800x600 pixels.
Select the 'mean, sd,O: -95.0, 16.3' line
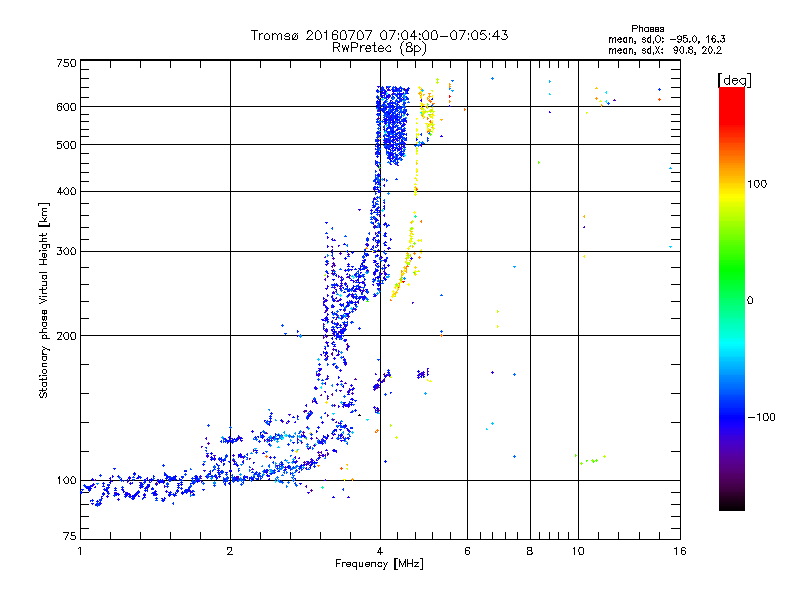coord(666,39)
